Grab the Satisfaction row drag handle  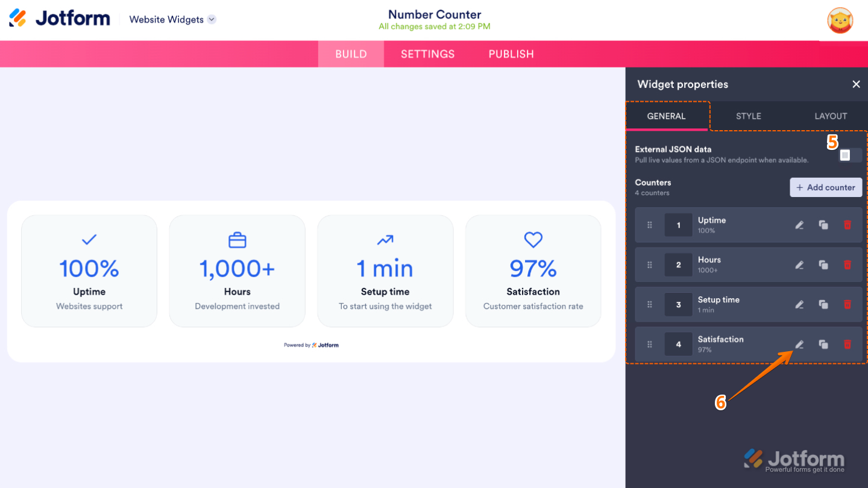pyautogui.click(x=650, y=345)
